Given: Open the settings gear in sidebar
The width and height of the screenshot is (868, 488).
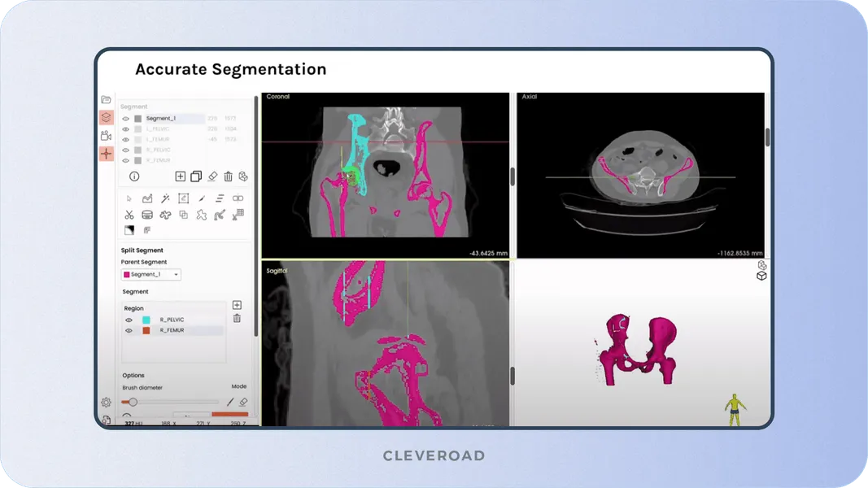Looking at the screenshot, I should [x=106, y=402].
